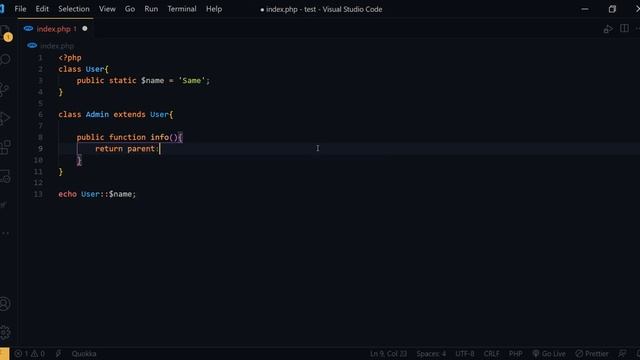640x360 pixels.
Task: Open the Run and Debug view
Action: coord(5,118)
